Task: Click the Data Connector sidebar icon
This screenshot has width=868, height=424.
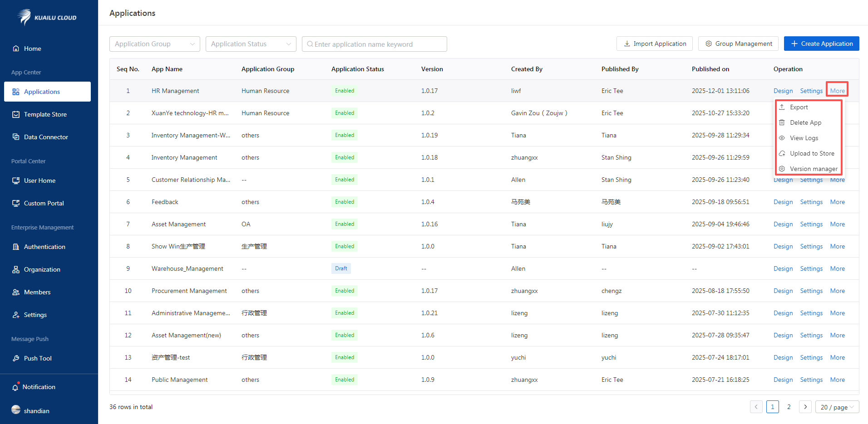Action: 16,137
